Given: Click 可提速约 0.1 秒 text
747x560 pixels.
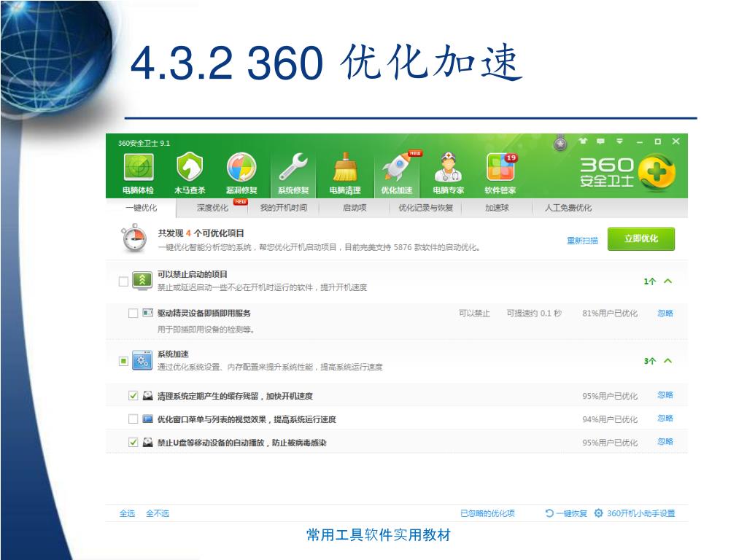Looking at the screenshot, I should [x=534, y=314].
